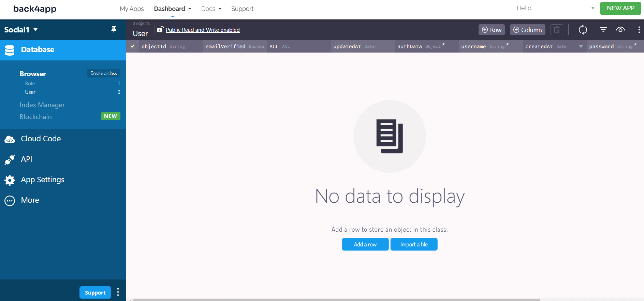Image resolution: width=644 pixels, height=301 pixels.
Task: Toggle the select-all checkbox in table header
Action: [133, 46]
